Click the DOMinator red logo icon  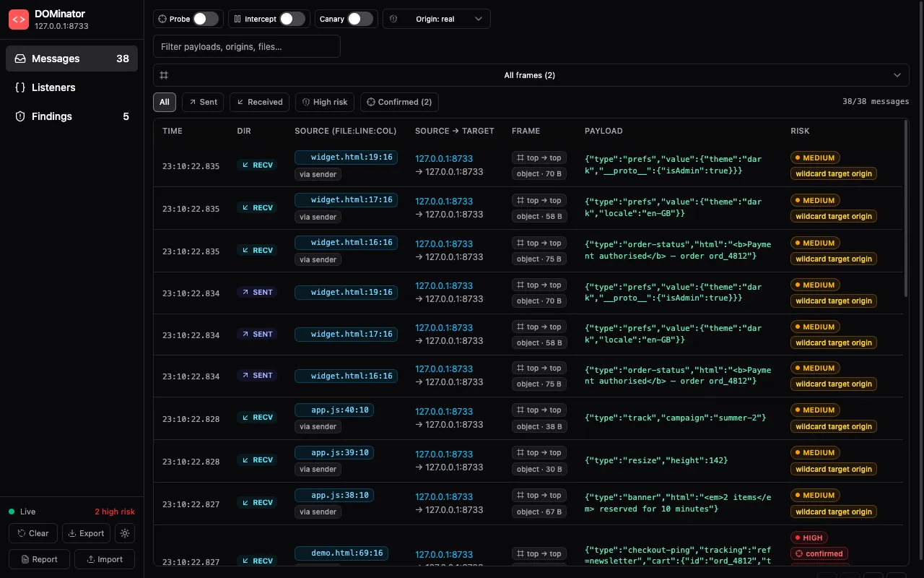[x=19, y=20]
